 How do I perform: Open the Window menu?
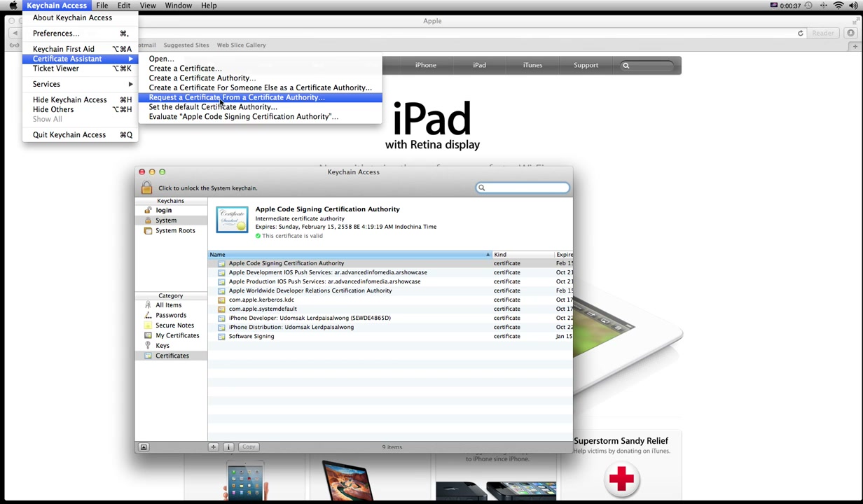[x=179, y=6]
